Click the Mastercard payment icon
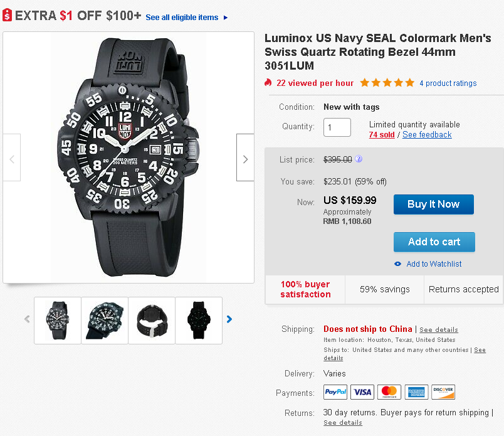The width and height of the screenshot is (504, 436). [389, 392]
